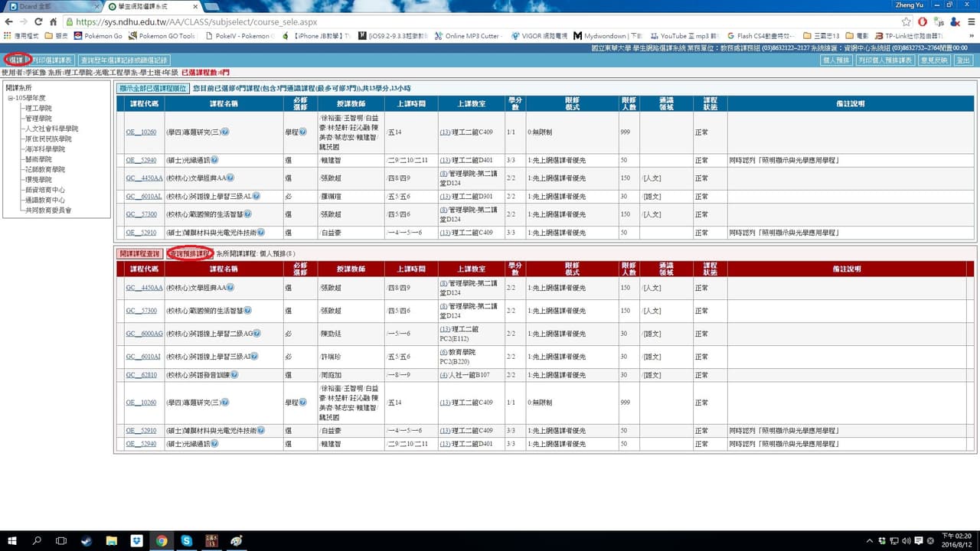The image size is (980, 551).
Task: Open 意見反映 menu item
Action: point(933,60)
